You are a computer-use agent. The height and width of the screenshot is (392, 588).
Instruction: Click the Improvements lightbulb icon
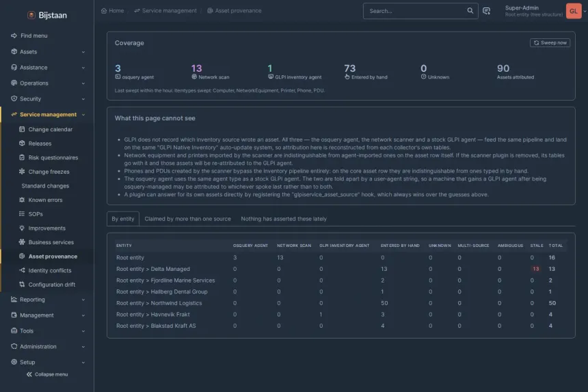click(22, 228)
